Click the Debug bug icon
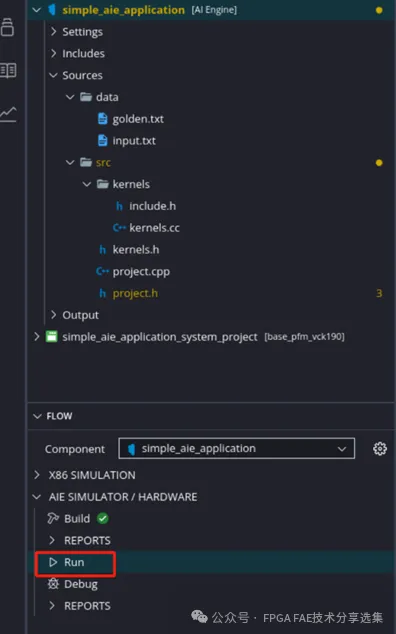Image resolution: width=396 pixels, height=634 pixels. [x=53, y=584]
